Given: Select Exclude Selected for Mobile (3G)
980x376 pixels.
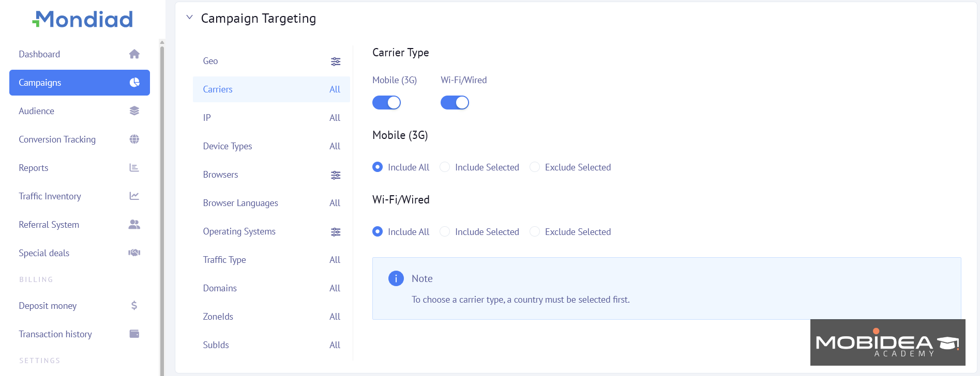Looking at the screenshot, I should click(535, 167).
